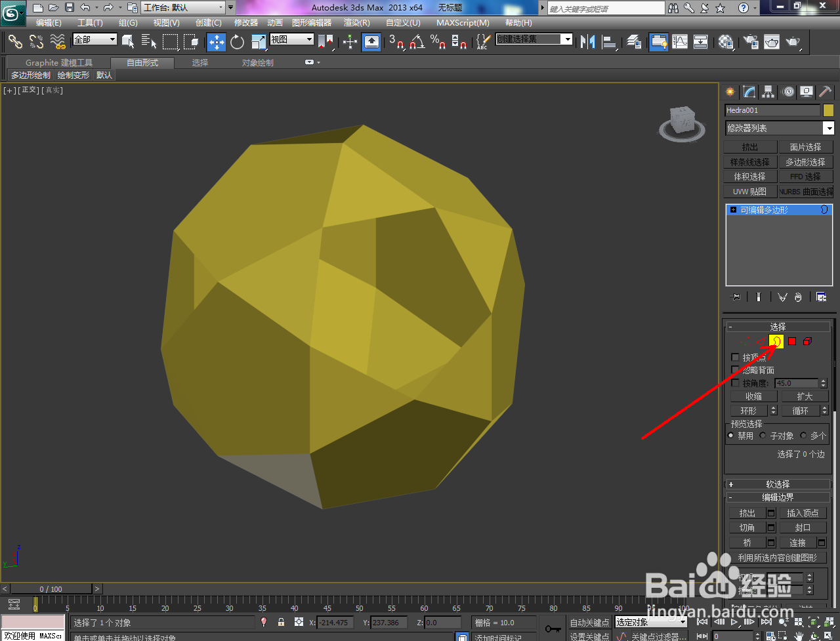Open the MAXScript(M) menu
The width and height of the screenshot is (840, 641).
tap(463, 23)
